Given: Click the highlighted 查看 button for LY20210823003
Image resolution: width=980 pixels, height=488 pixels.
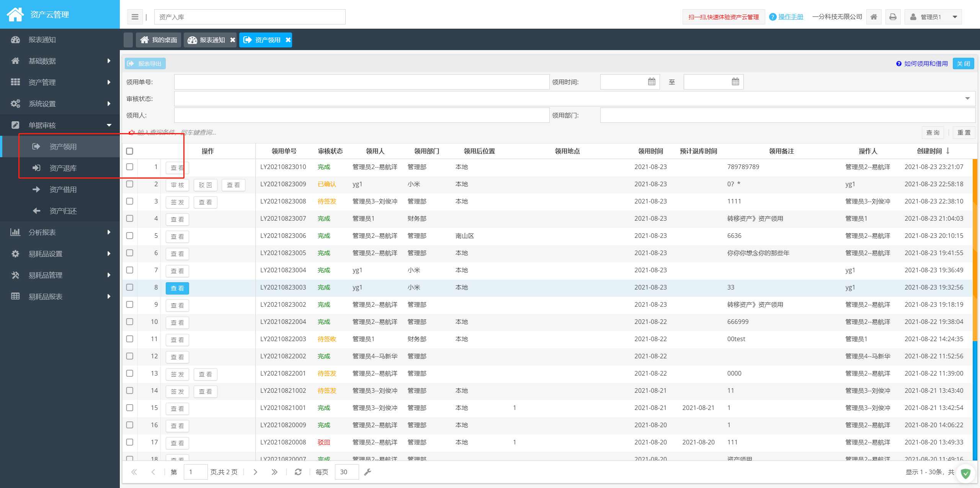Looking at the screenshot, I should tap(177, 288).
